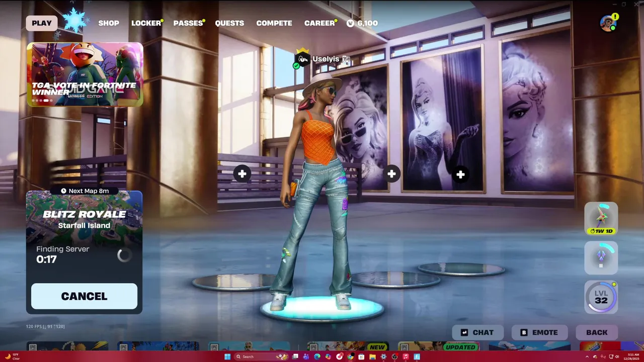Open File Explorer from the taskbar

(x=372, y=356)
